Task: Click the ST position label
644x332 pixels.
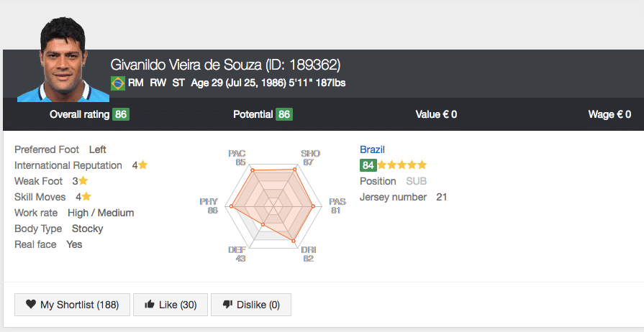Action: (x=178, y=83)
